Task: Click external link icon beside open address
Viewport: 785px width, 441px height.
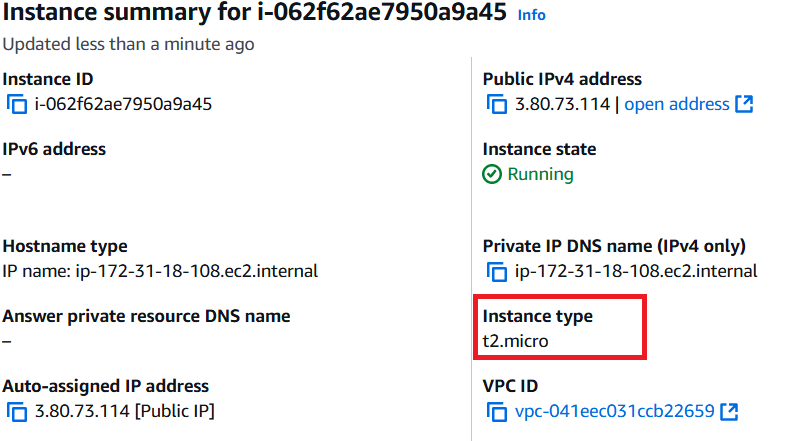Action: point(744,104)
